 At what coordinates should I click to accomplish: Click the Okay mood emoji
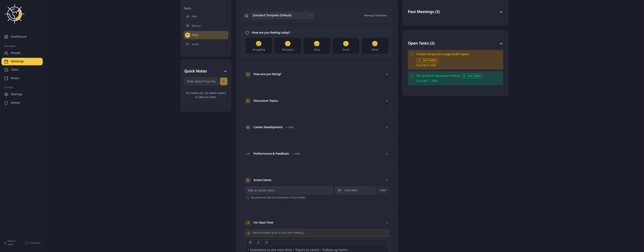pyautogui.click(x=317, y=46)
